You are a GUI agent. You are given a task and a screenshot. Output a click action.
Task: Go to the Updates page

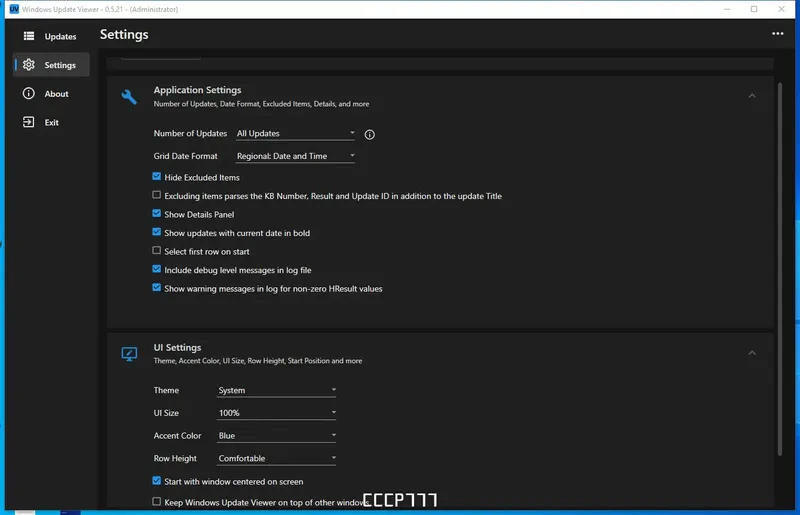point(51,36)
